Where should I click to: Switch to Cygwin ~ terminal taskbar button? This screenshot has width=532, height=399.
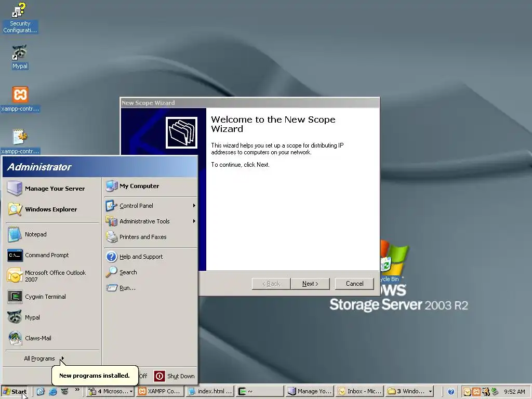pos(260,391)
